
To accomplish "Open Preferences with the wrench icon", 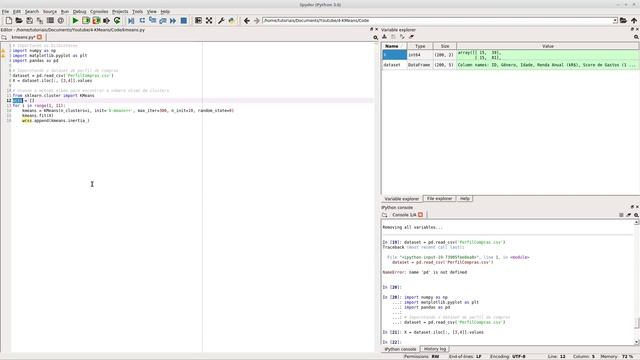I will (221, 20).
